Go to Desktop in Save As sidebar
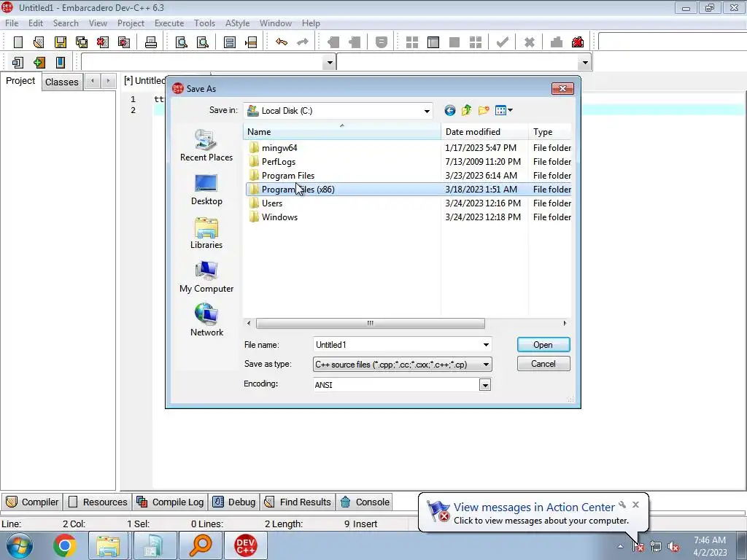The image size is (747, 560). [x=206, y=190]
